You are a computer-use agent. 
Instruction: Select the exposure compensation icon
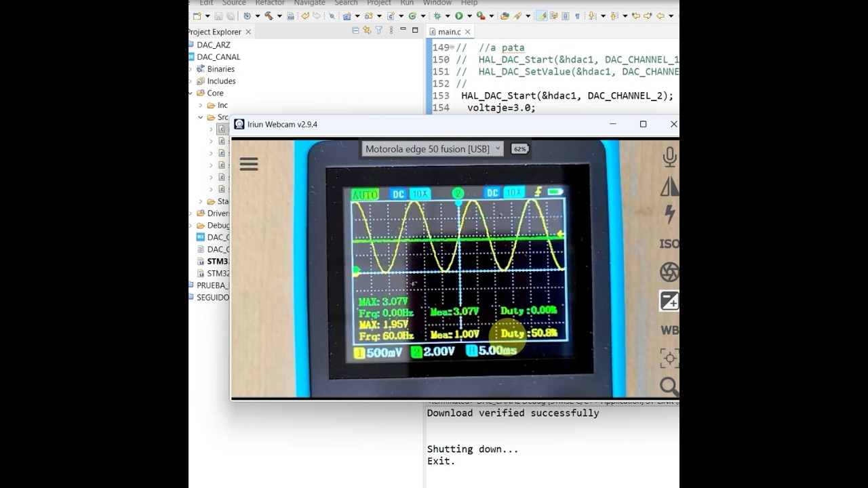tap(669, 301)
